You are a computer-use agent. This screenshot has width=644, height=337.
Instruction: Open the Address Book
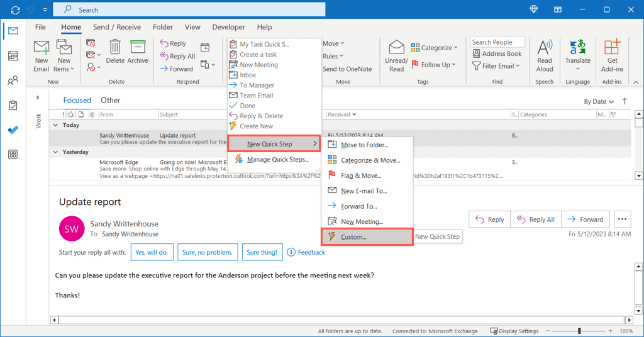coord(497,54)
